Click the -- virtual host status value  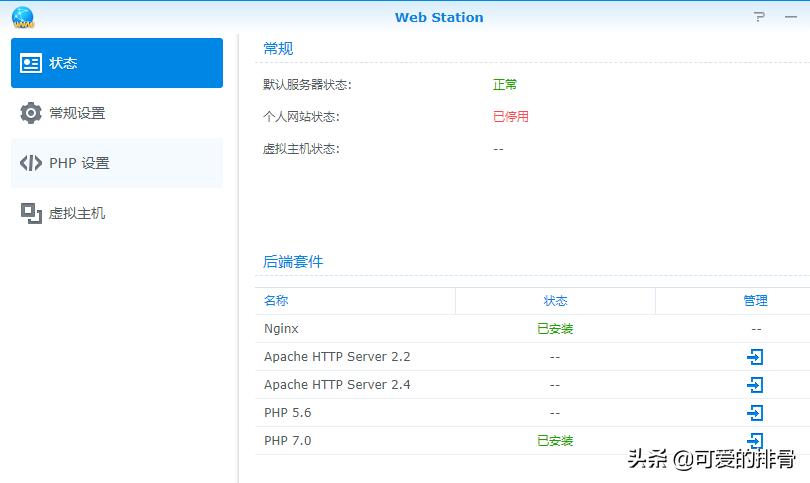pyautogui.click(x=498, y=149)
